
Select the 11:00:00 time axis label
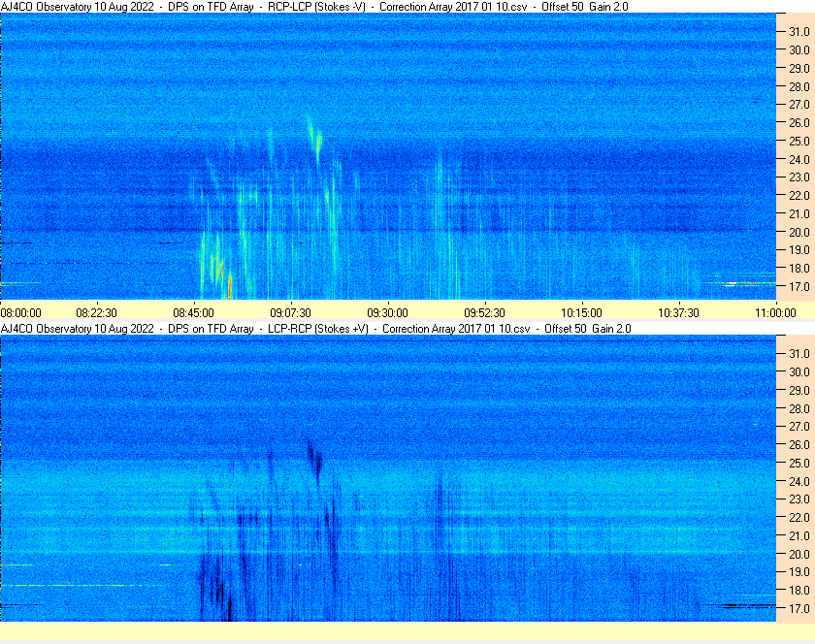point(775,313)
